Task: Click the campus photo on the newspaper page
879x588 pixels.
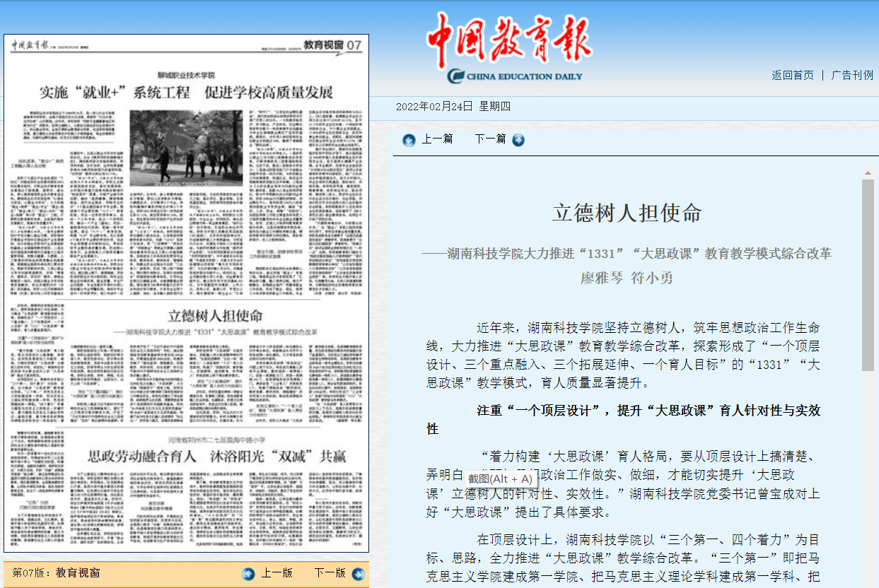Action: tap(186, 148)
